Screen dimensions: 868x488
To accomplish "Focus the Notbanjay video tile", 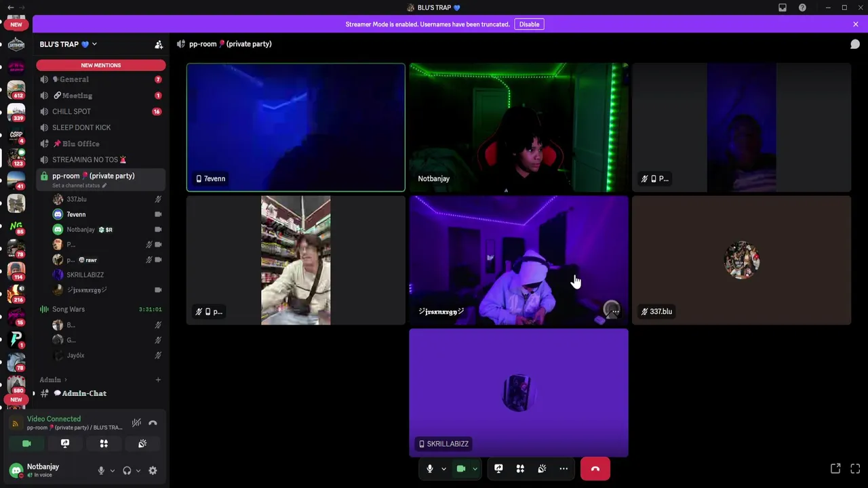I will coord(519,127).
